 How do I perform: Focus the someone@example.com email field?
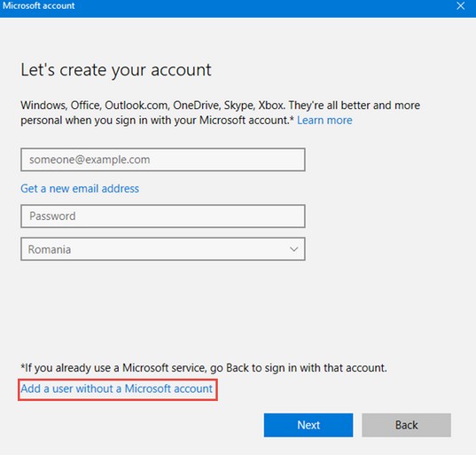coord(163,160)
